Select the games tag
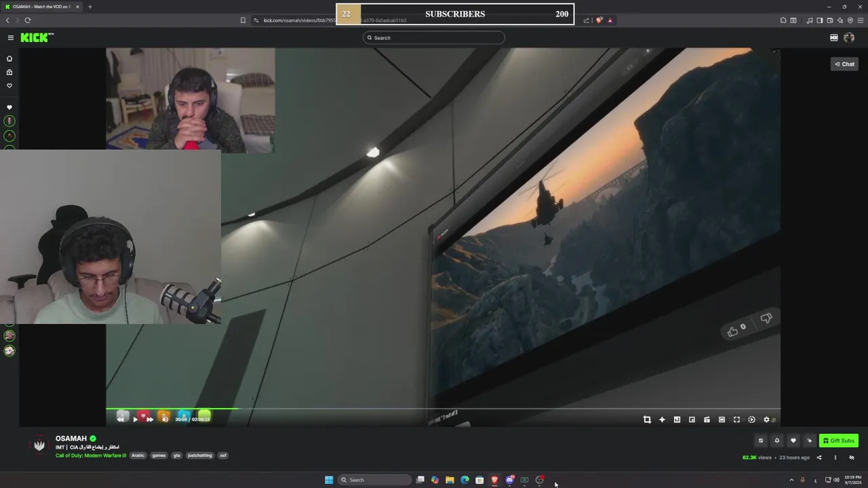Screen dimensions: 868x488 pos(159,455)
